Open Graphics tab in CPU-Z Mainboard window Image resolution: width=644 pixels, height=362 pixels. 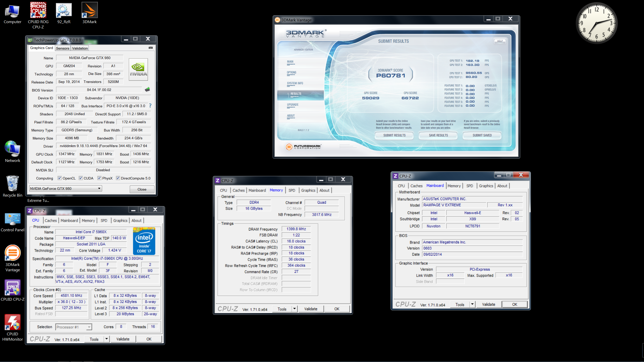486,186
